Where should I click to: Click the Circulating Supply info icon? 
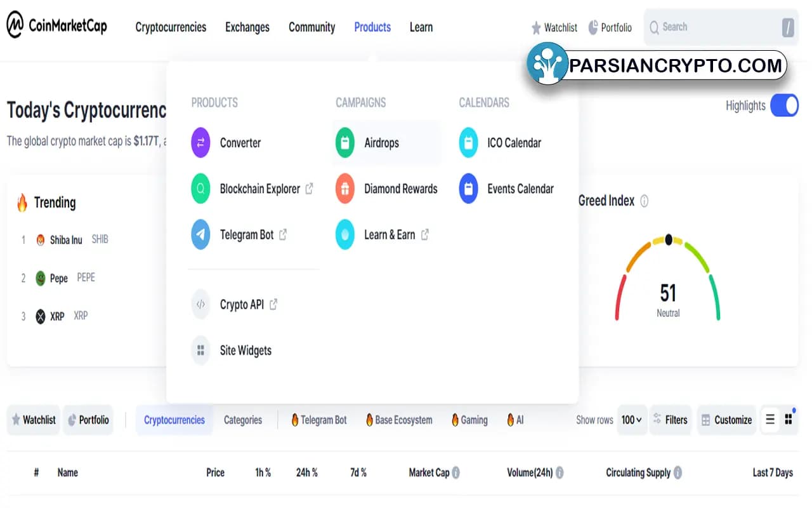678,472
